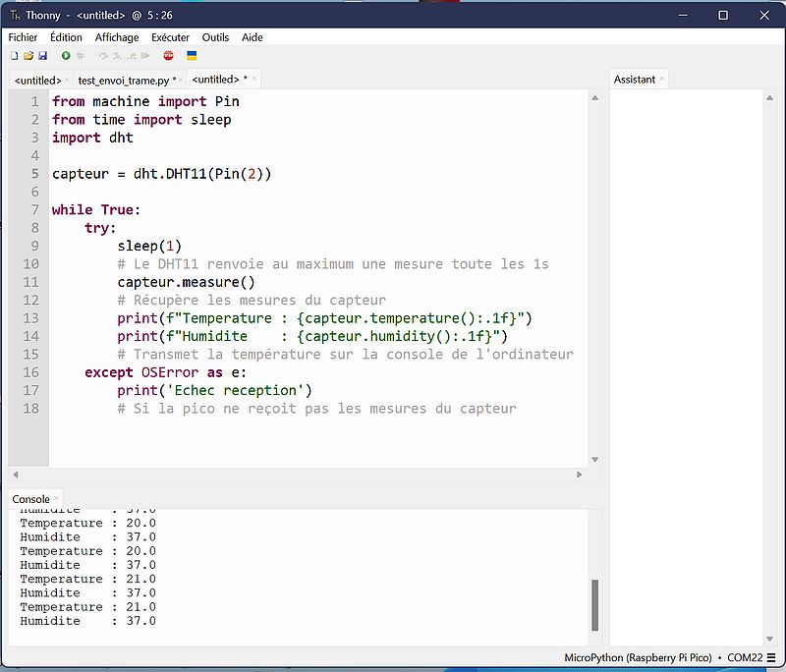Image resolution: width=786 pixels, height=672 pixels.
Task: Click the Resume execution icon
Action: tap(145, 56)
